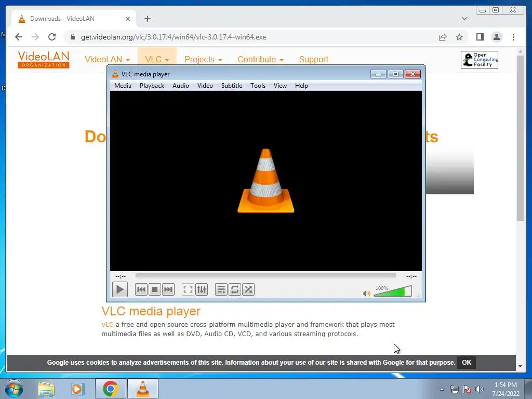Open system volume tray icon
Viewport: 532px width, 399px height.
[x=480, y=389]
